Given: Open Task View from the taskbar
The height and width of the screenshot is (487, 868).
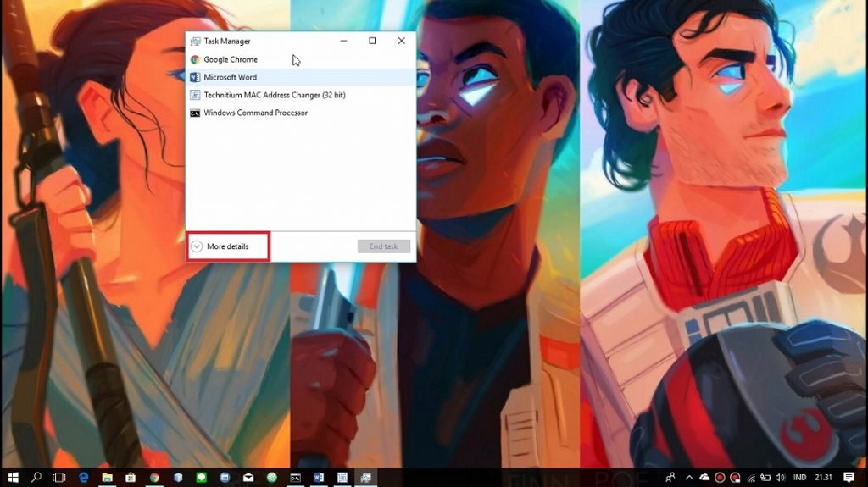Looking at the screenshot, I should tap(59, 478).
